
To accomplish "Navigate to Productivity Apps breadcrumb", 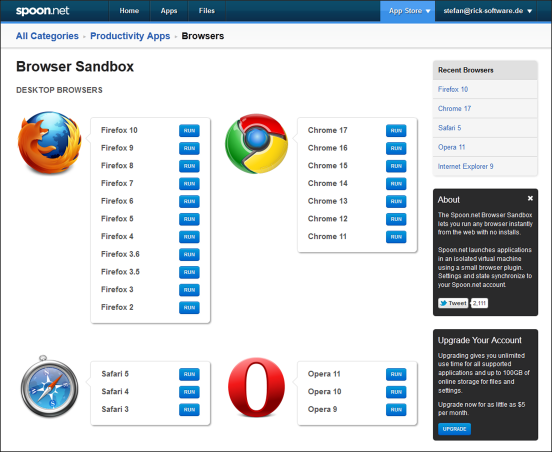I will tap(130, 36).
